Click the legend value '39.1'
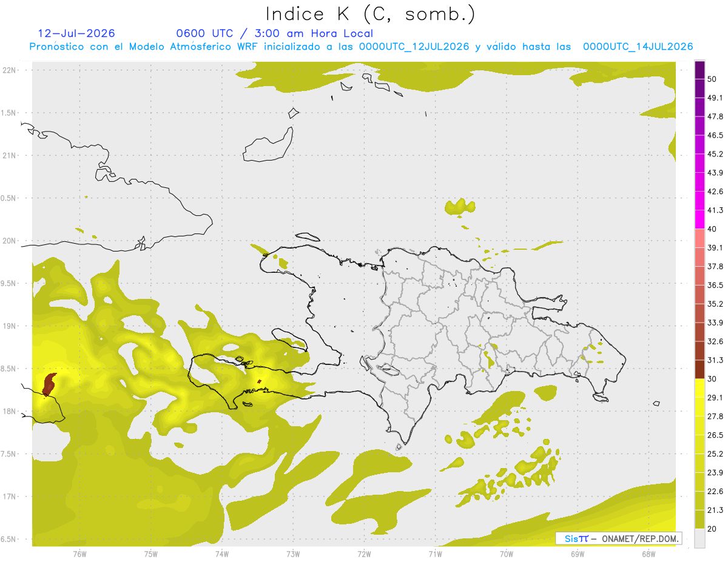The width and height of the screenshot is (728, 562). click(x=715, y=248)
